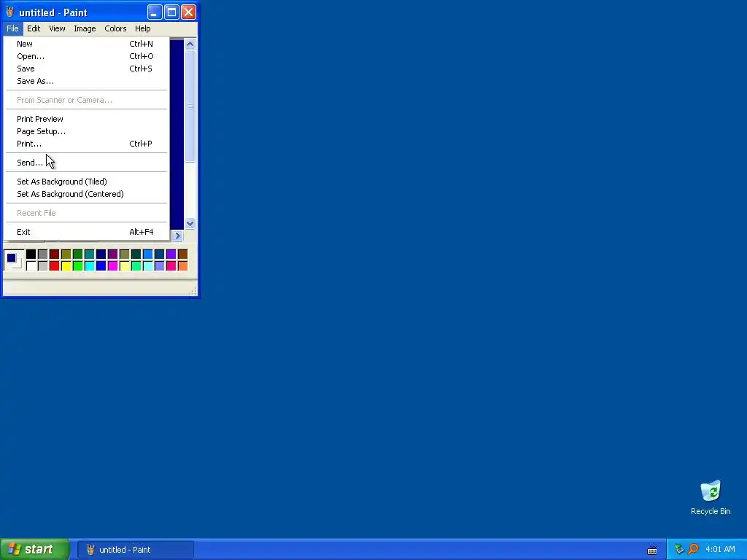Choose the Send... menu item
This screenshot has height=560, width=747.
[x=86, y=163]
